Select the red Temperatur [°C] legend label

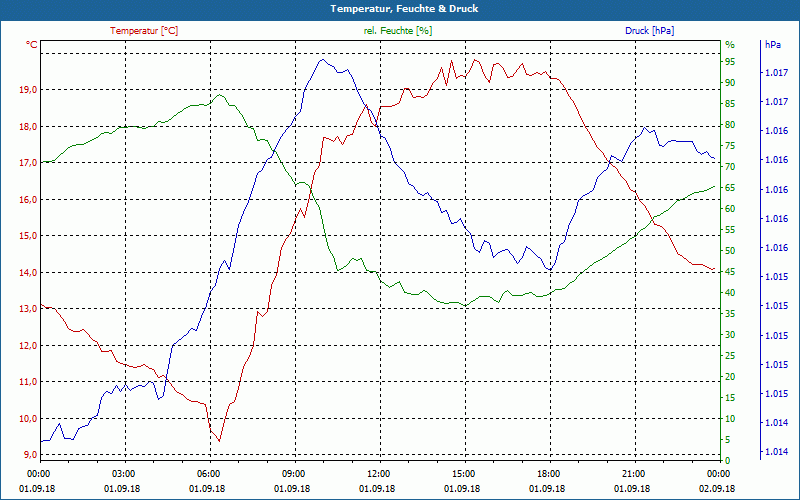point(144,31)
